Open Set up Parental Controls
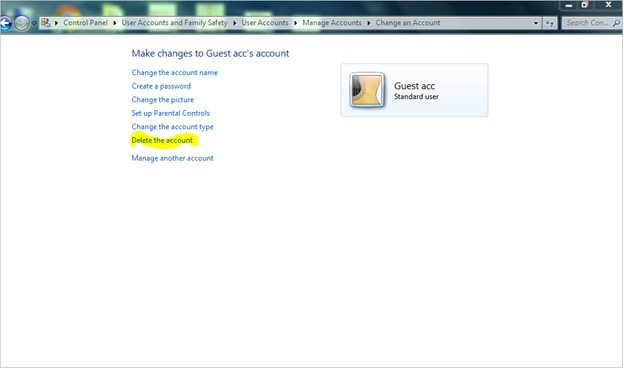Screen dimensions: 624x369 pyautogui.click(x=170, y=113)
